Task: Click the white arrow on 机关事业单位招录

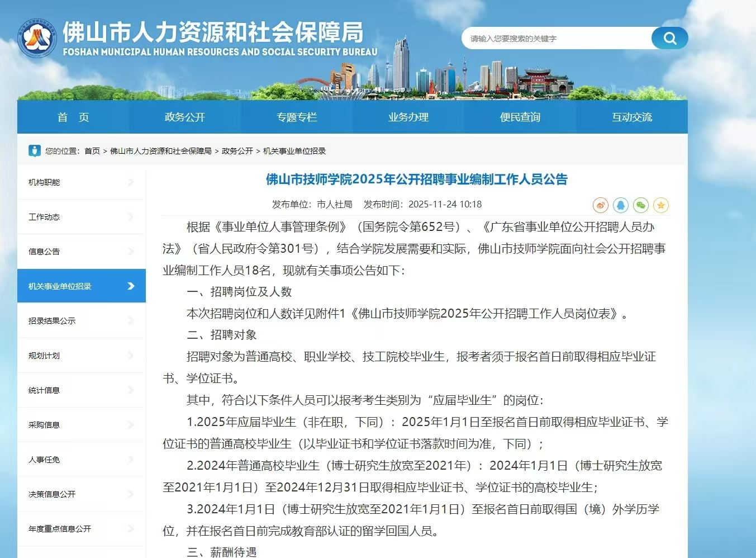Action: point(130,286)
